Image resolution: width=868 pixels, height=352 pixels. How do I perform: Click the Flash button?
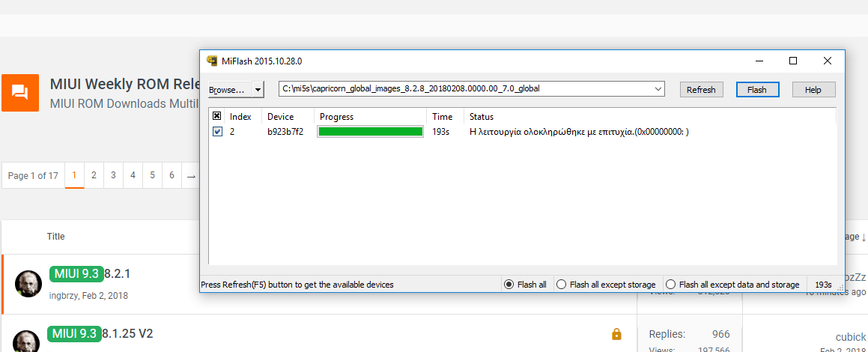pyautogui.click(x=757, y=90)
